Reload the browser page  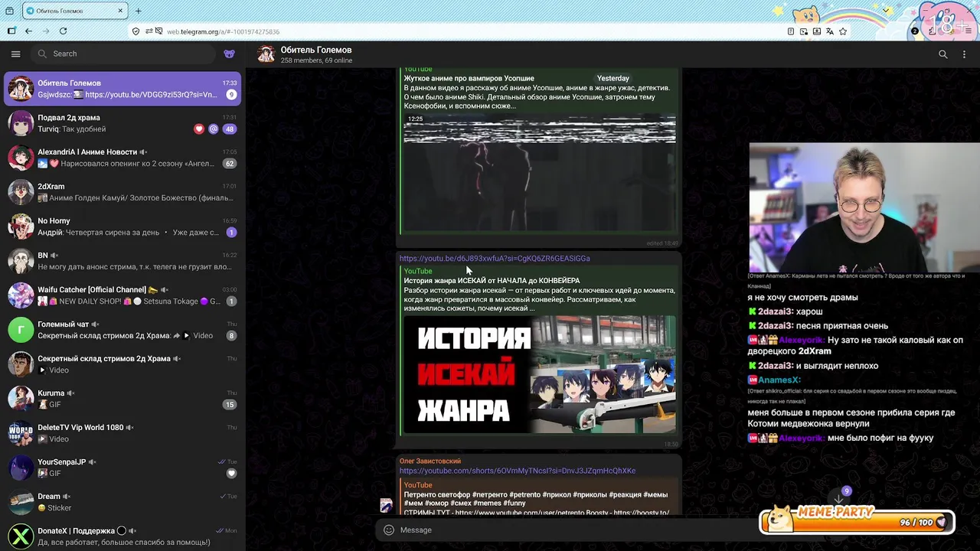click(x=63, y=31)
